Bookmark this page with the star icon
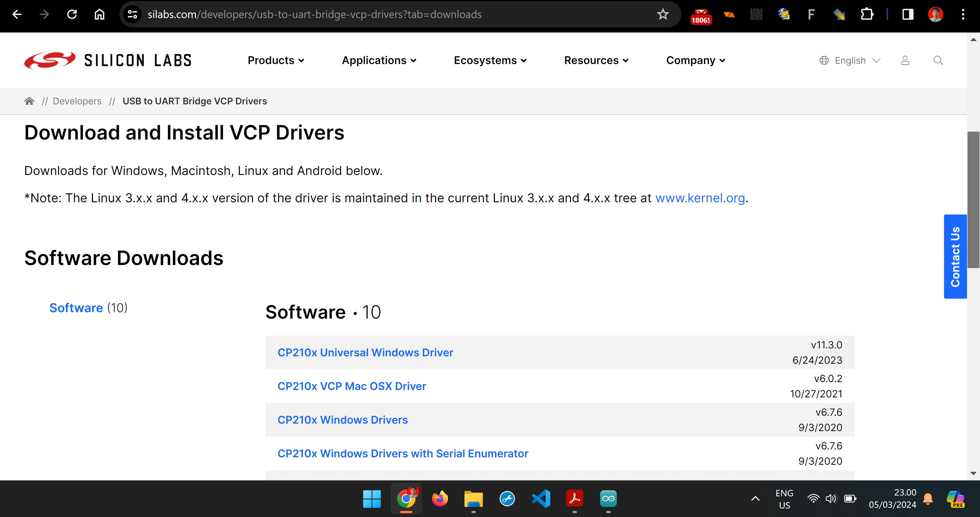Image resolution: width=980 pixels, height=517 pixels. tap(663, 15)
